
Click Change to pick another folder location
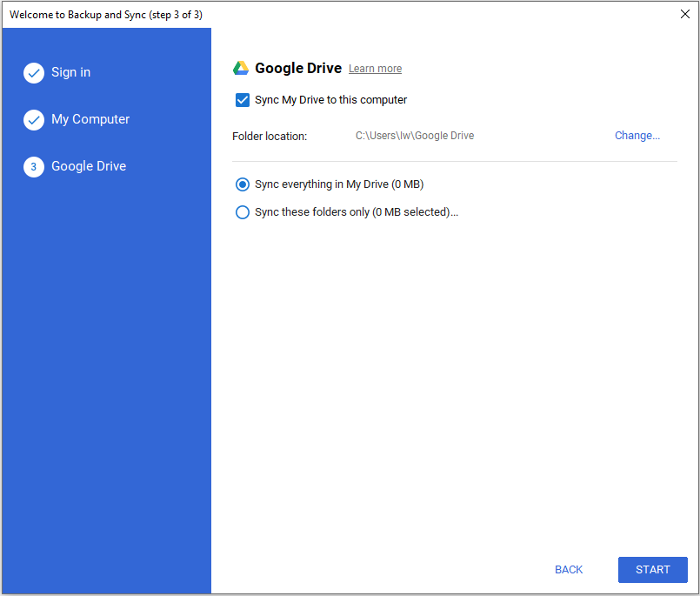point(637,135)
